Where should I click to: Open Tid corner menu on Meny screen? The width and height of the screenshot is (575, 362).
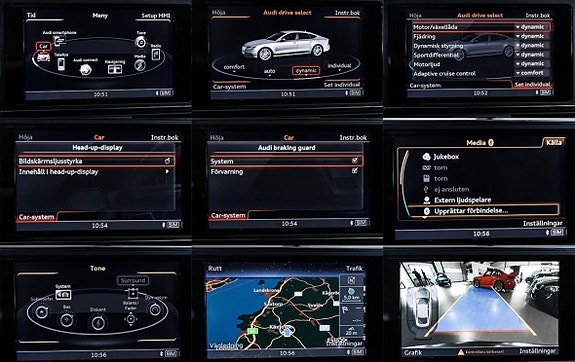click(x=32, y=15)
